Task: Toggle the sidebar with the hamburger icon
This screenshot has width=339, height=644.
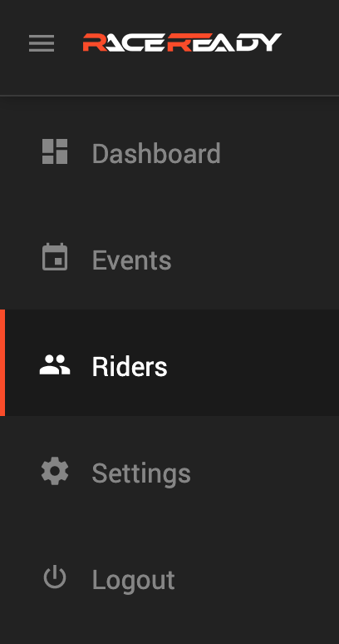Action: [x=42, y=43]
